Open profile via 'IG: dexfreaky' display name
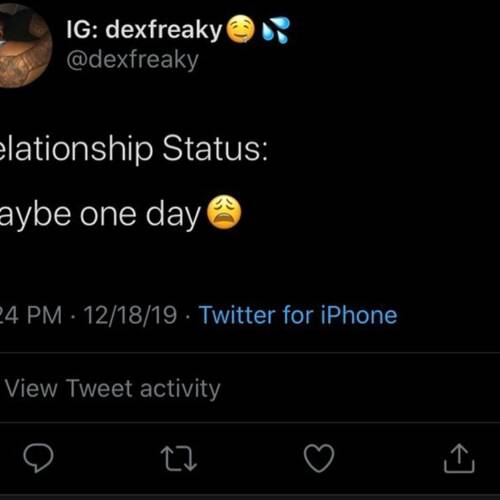The width and height of the screenshot is (500, 500). click(x=144, y=30)
